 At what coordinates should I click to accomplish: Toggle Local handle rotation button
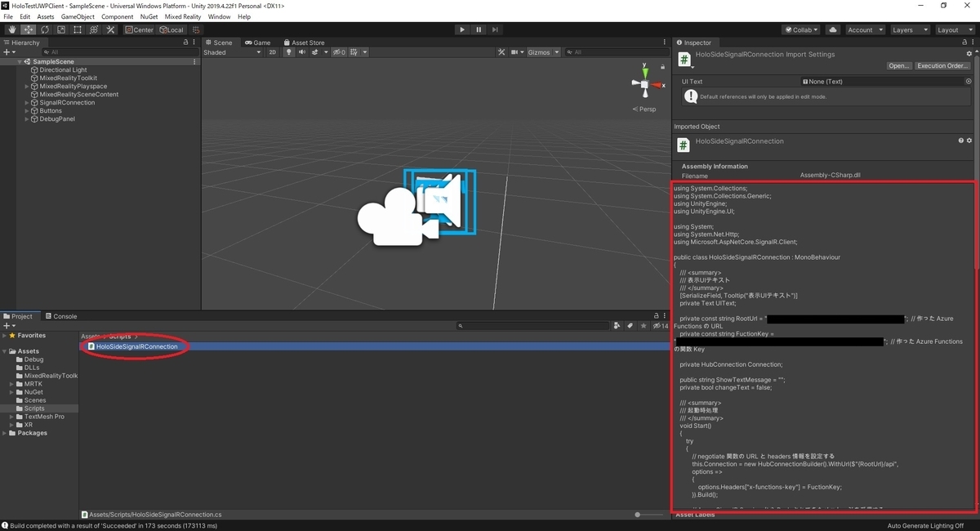pos(171,29)
